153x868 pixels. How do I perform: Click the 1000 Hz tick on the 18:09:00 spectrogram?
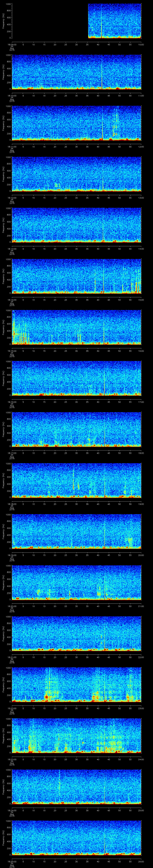8,4
